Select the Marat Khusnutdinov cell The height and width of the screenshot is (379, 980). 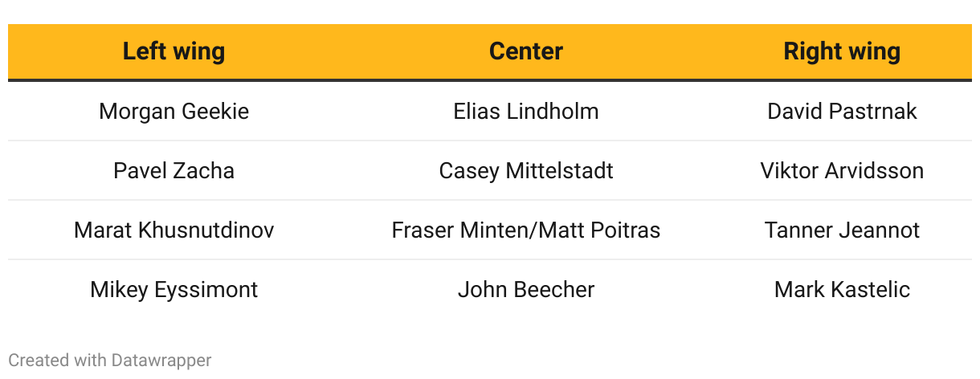[x=174, y=230]
